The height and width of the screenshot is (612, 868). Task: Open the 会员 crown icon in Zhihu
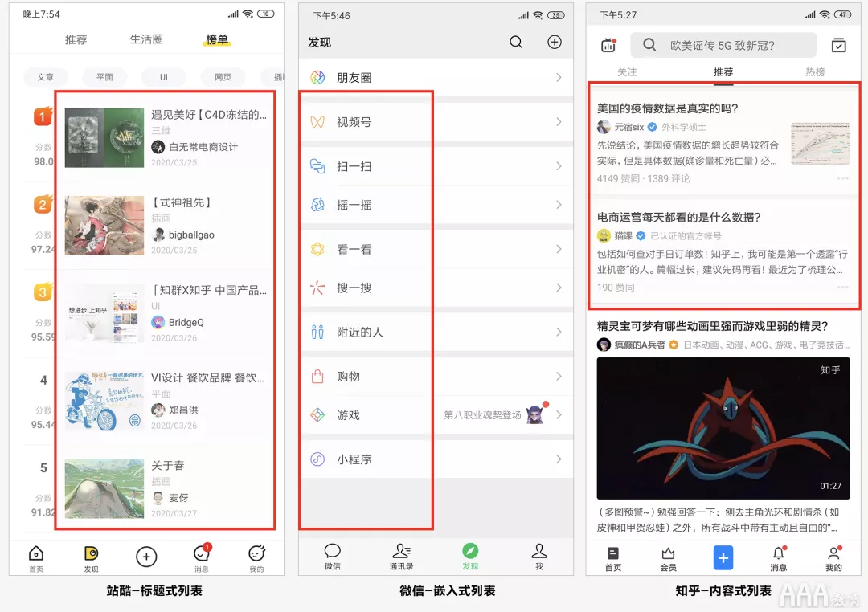coord(668,553)
